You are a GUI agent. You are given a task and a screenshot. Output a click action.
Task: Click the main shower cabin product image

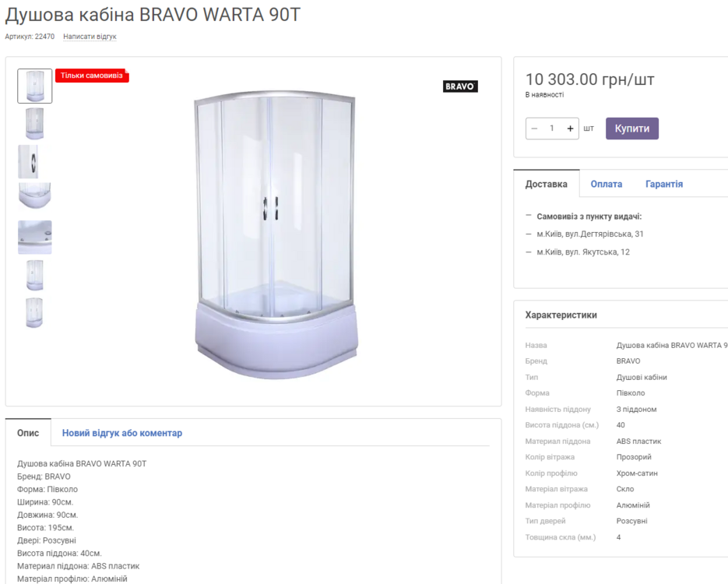click(276, 234)
